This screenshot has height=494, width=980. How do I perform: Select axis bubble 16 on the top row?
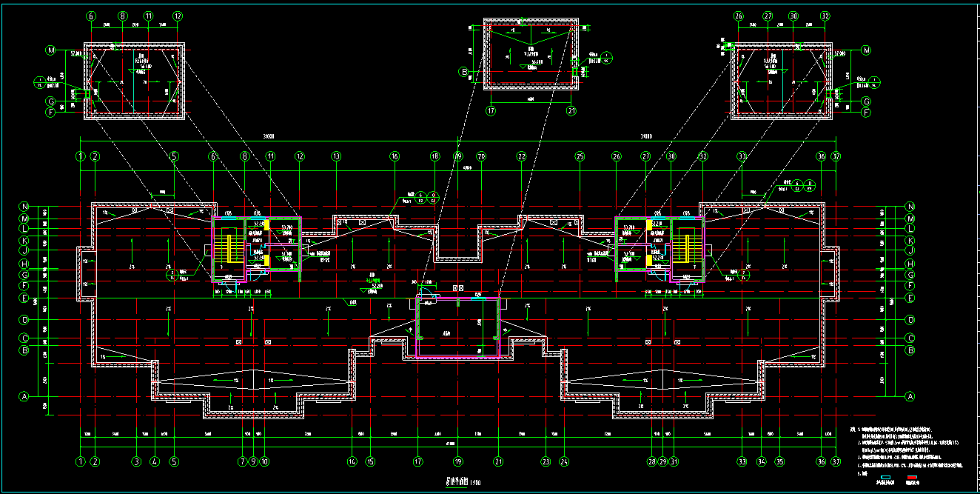395,156
